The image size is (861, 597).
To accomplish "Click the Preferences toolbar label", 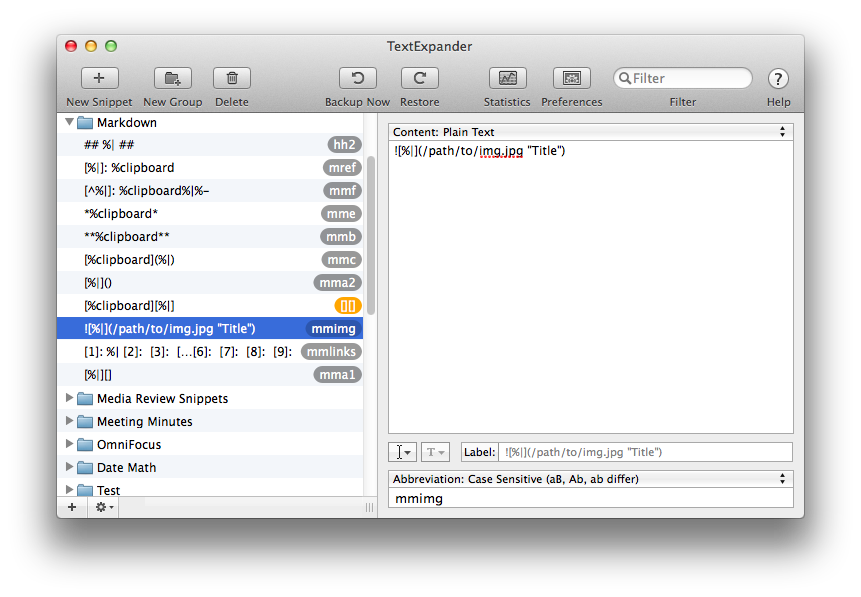I will click(x=572, y=102).
